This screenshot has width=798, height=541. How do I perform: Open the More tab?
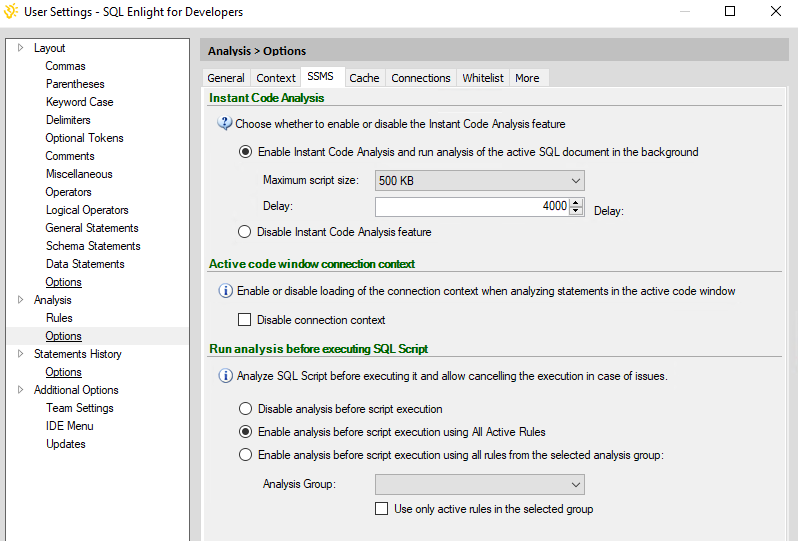coord(527,78)
